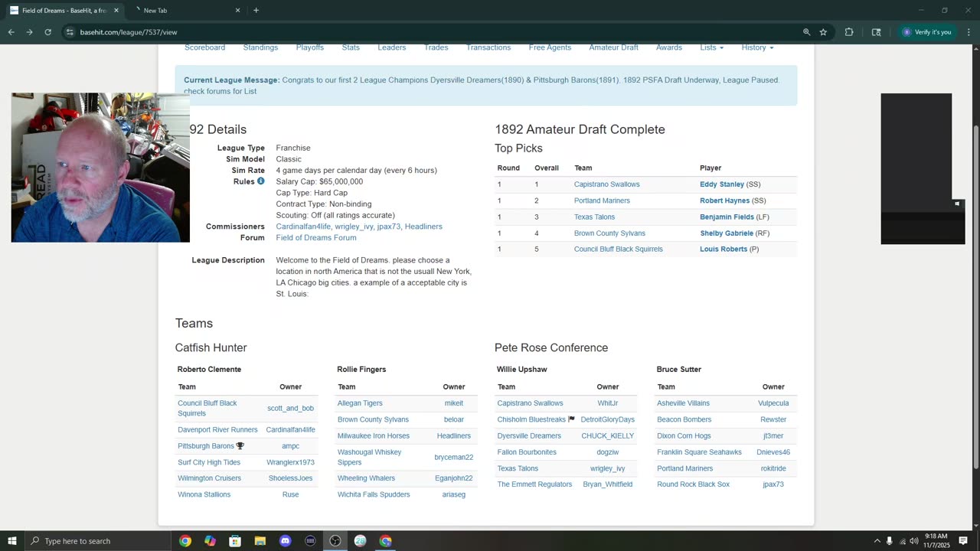Open player Shelby Gabriele link

(727, 233)
